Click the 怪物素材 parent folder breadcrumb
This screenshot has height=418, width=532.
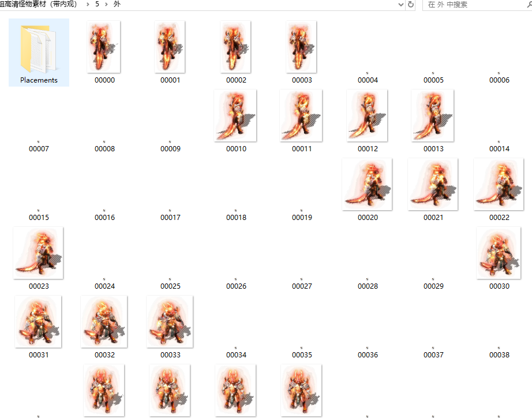pyautogui.click(x=39, y=4)
